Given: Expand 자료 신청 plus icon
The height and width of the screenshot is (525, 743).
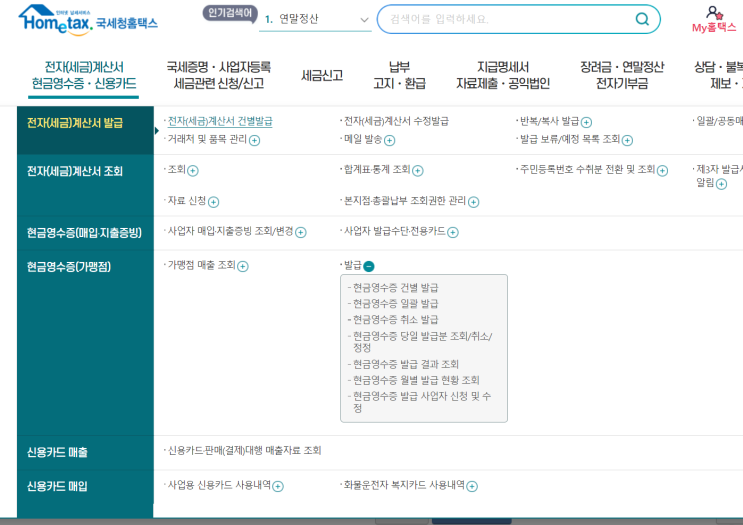Looking at the screenshot, I should click(x=214, y=202).
